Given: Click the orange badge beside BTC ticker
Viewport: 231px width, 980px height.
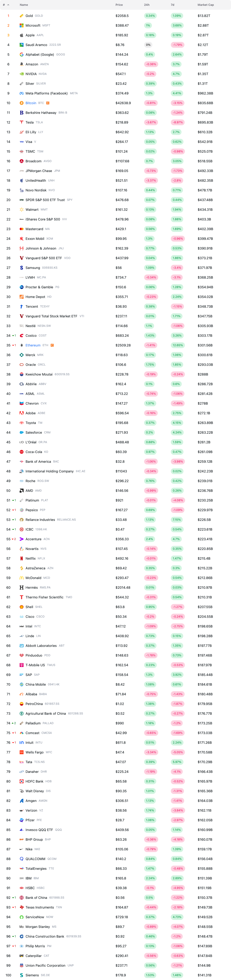Looking at the screenshot, I should tap(48, 103).
